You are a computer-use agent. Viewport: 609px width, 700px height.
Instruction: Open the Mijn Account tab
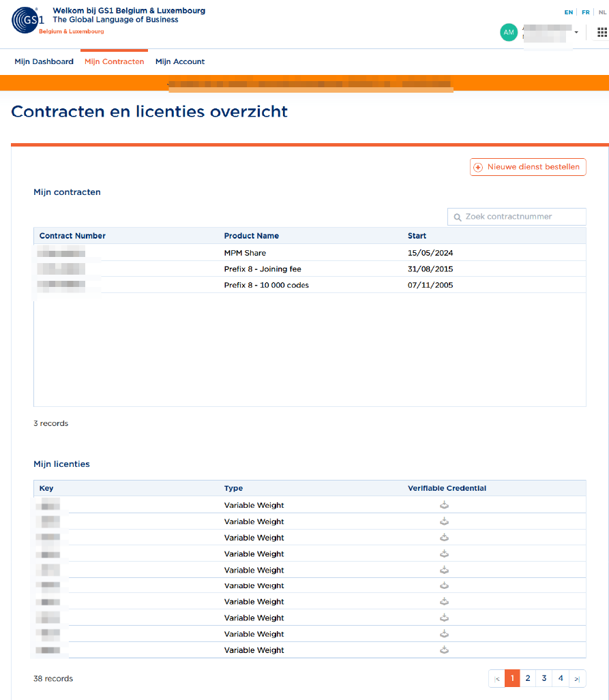[180, 61]
